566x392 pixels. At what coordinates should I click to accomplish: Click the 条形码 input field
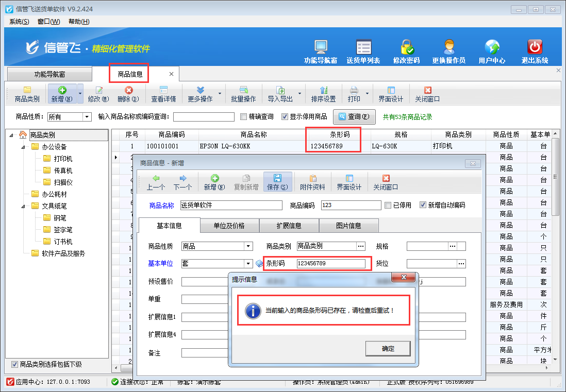[x=330, y=264]
